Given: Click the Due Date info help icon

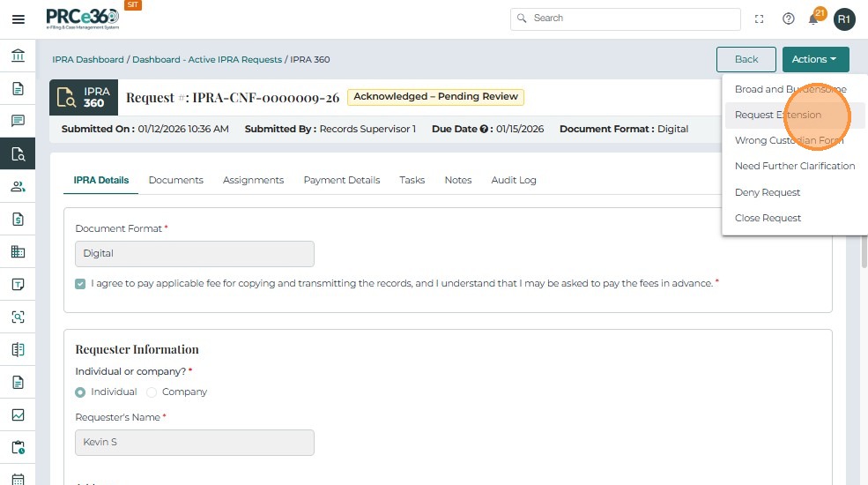Looking at the screenshot, I should (484, 129).
